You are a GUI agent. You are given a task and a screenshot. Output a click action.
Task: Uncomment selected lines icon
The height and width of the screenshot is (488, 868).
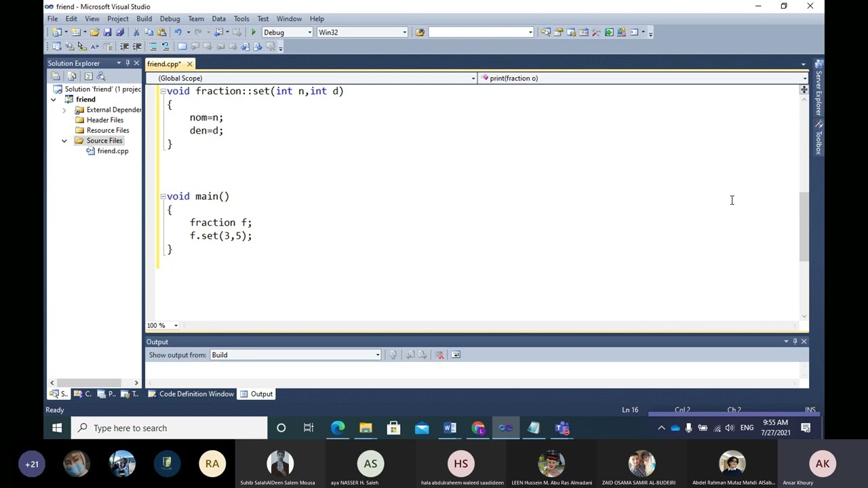[165, 46]
